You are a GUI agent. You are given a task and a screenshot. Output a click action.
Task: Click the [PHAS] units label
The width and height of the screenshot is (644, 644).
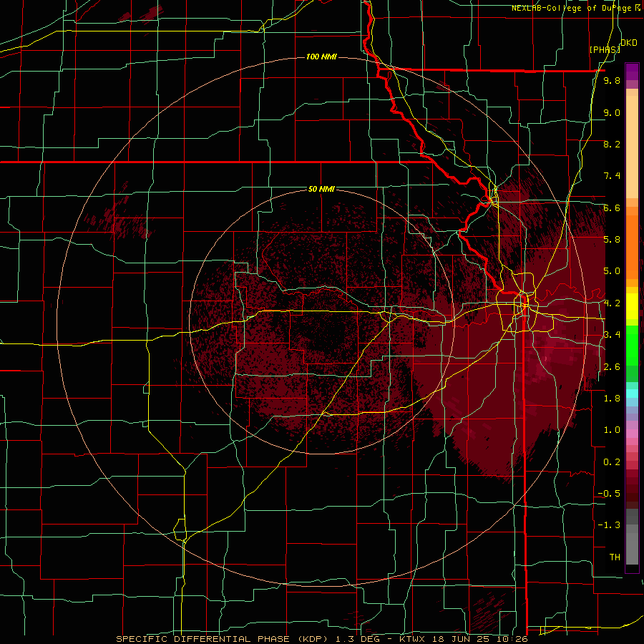605,49
